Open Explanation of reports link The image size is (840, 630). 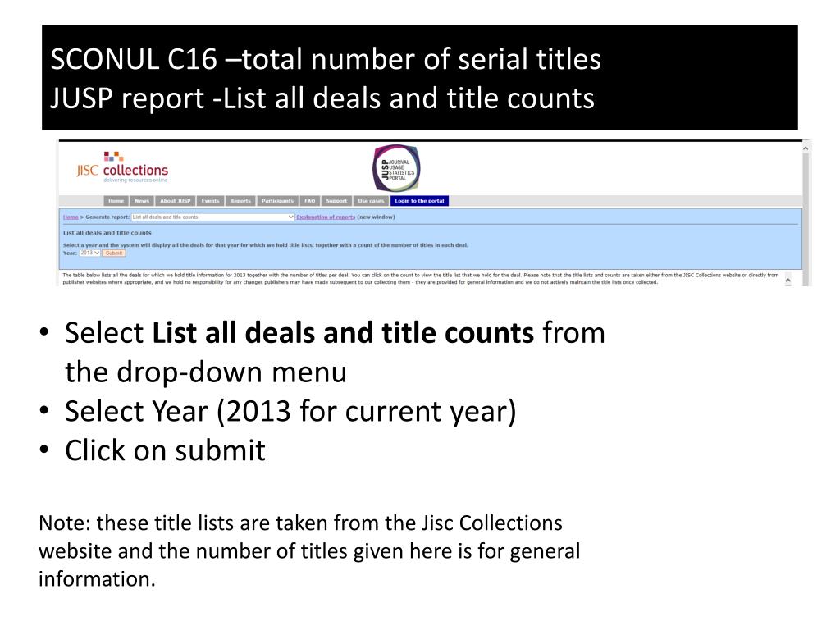(x=326, y=217)
